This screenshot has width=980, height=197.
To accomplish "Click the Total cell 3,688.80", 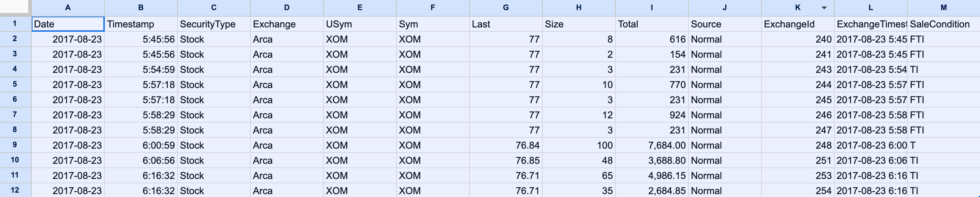I will pyautogui.click(x=651, y=161).
